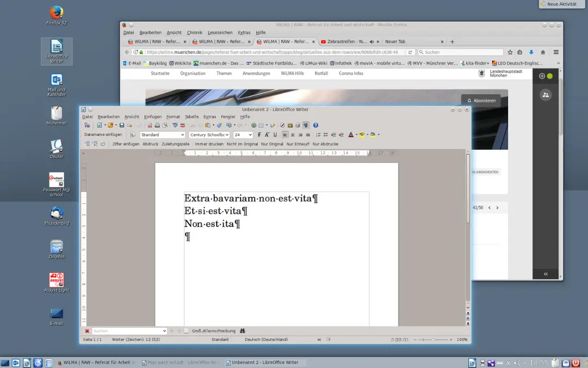The width and height of the screenshot is (588, 368).
Task: Run the Spelling and Grammar check icon
Action: click(175, 125)
